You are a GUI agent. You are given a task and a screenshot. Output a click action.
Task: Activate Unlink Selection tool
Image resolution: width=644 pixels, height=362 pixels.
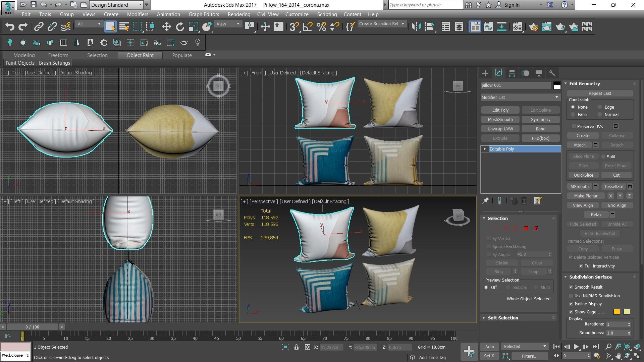(52, 27)
